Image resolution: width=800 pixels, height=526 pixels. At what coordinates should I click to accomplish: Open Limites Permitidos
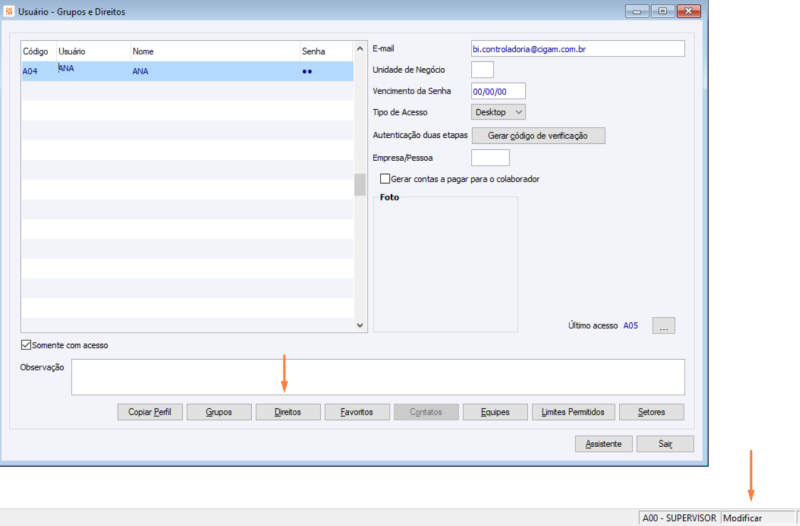(x=573, y=412)
